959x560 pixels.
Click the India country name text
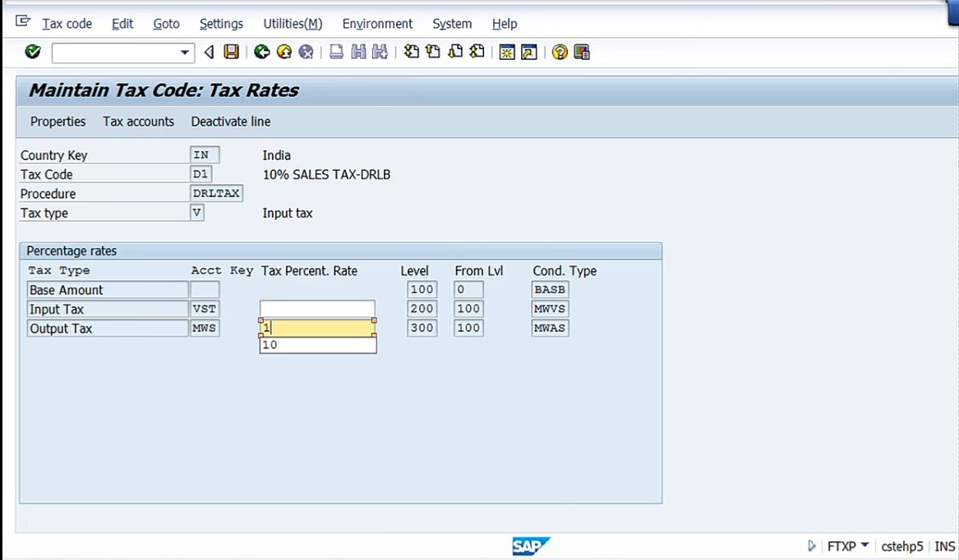(276, 155)
